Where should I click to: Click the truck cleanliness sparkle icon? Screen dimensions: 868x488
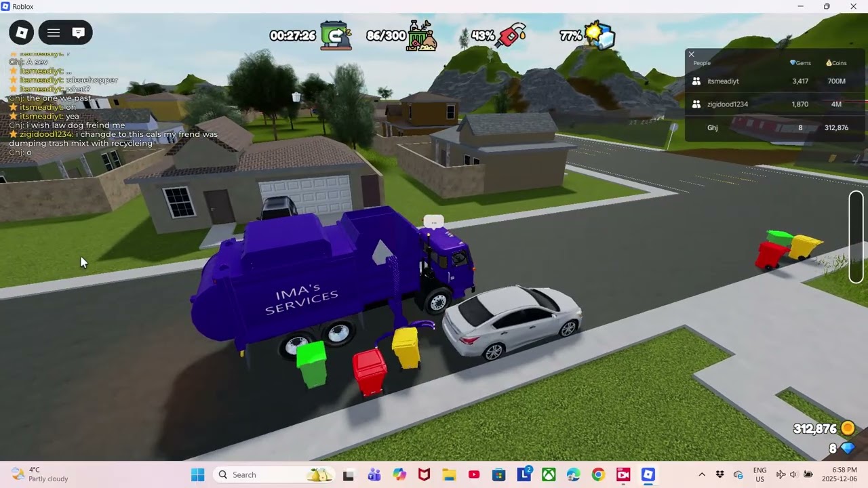click(600, 35)
